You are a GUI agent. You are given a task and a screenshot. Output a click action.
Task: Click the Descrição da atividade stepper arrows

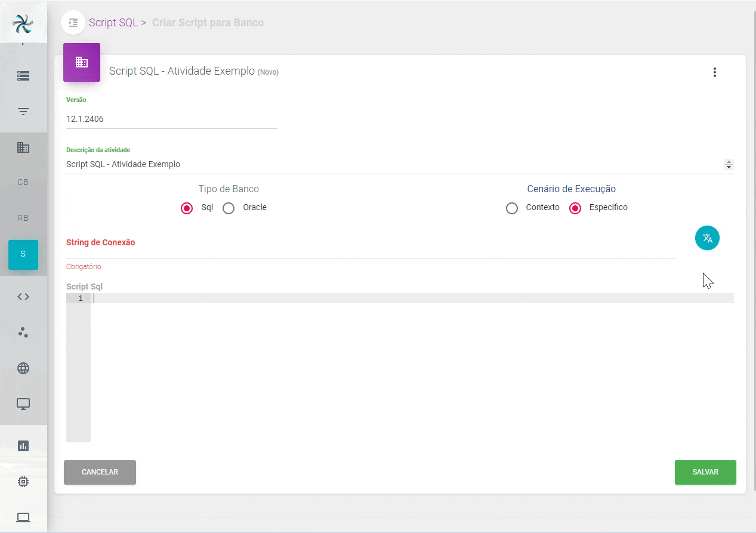(x=729, y=164)
